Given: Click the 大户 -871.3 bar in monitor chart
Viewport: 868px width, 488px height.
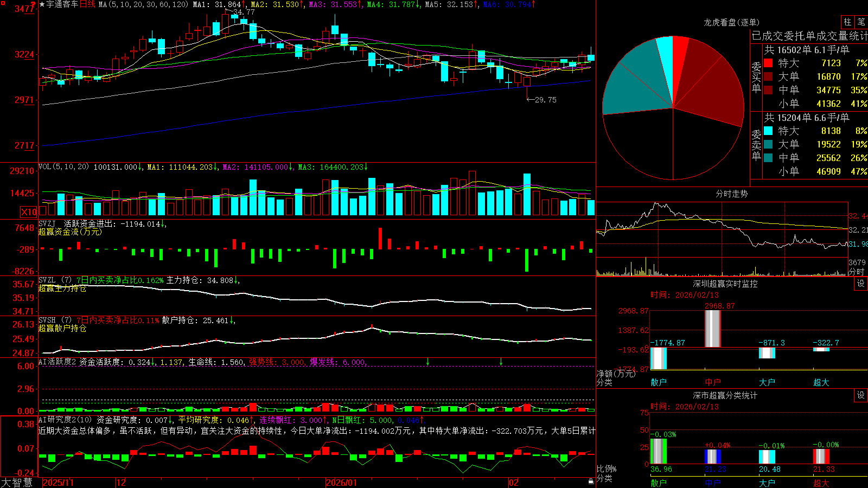Looking at the screenshot, I should click(767, 353).
